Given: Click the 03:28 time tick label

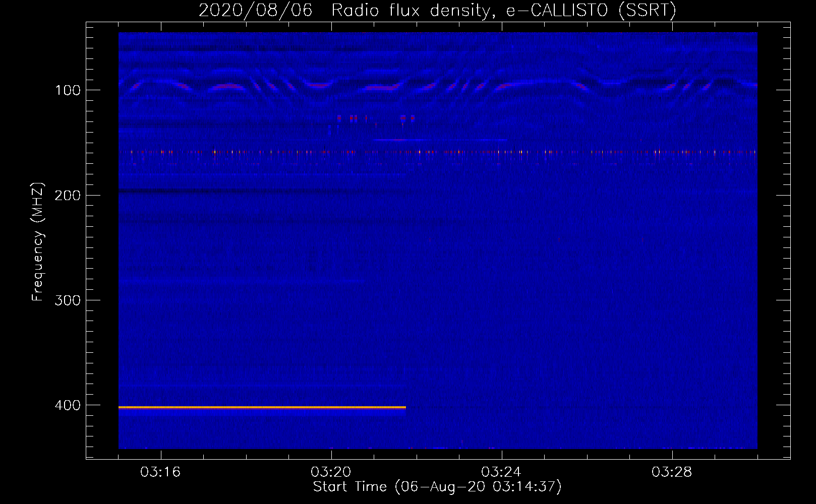Looking at the screenshot, I should [672, 472].
